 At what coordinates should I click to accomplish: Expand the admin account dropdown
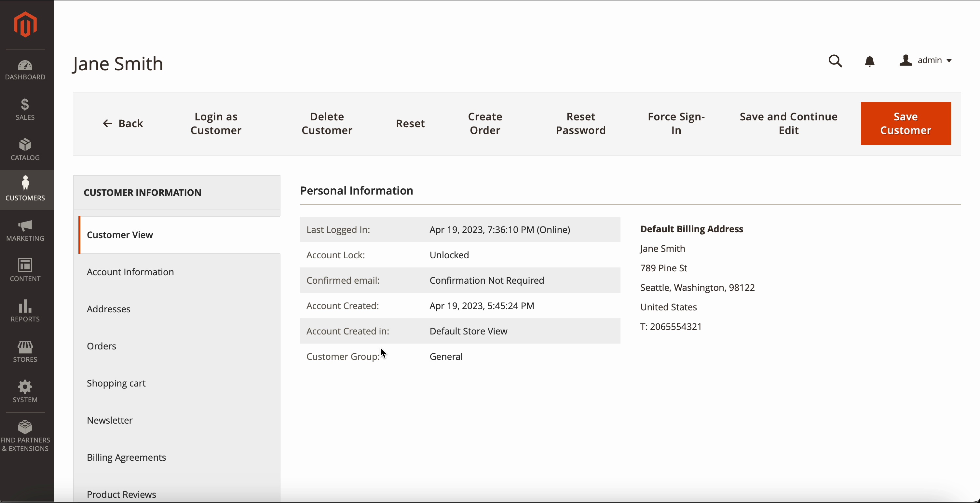pos(926,61)
